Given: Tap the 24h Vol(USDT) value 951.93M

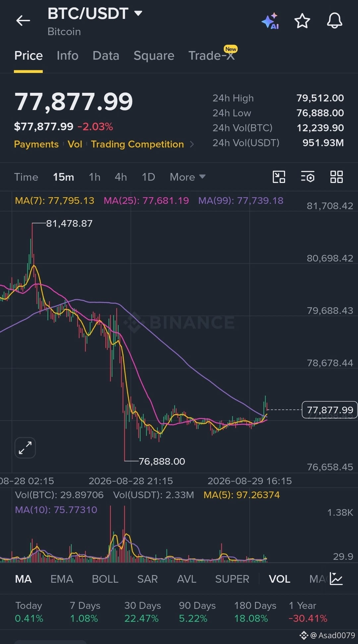Looking at the screenshot, I should (x=323, y=143).
